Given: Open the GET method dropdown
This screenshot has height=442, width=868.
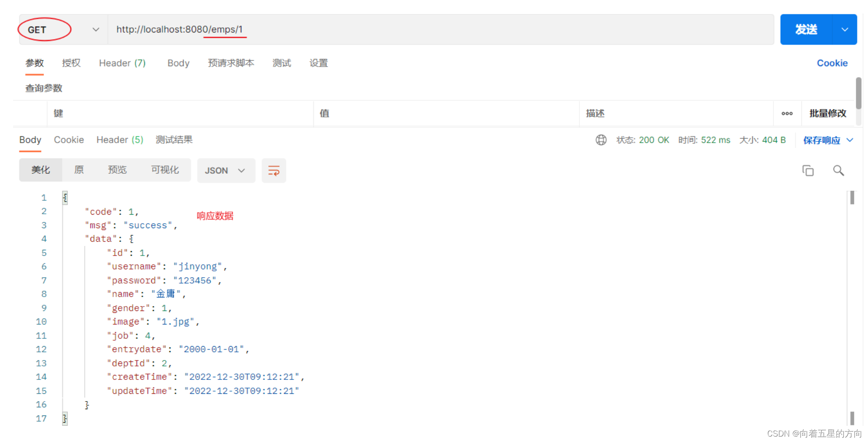Looking at the screenshot, I should [x=63, y=30].
